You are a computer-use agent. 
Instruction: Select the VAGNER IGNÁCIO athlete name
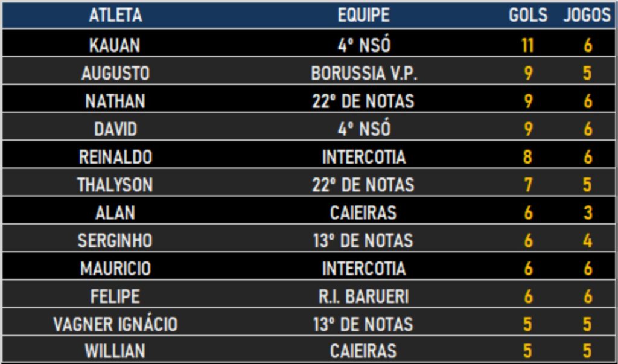[115, 325]
